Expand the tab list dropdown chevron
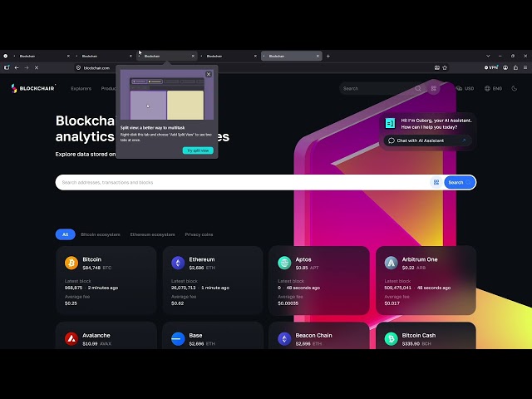This screenshot has height=399, width=532. 488,56
